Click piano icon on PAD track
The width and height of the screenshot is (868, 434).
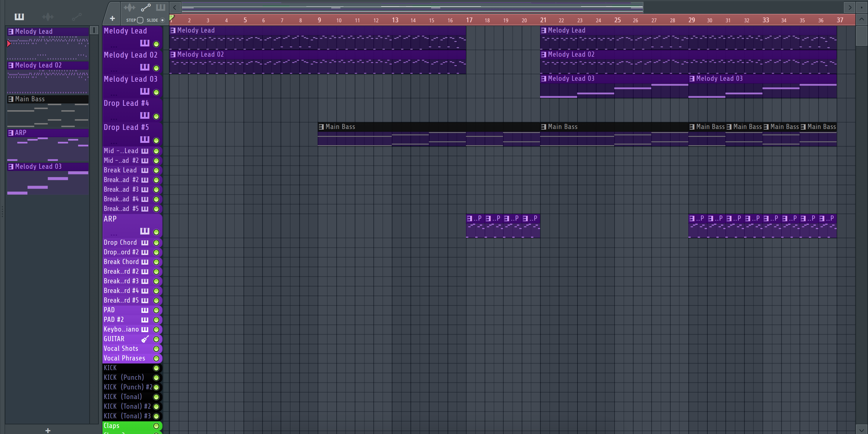point(145,310)
